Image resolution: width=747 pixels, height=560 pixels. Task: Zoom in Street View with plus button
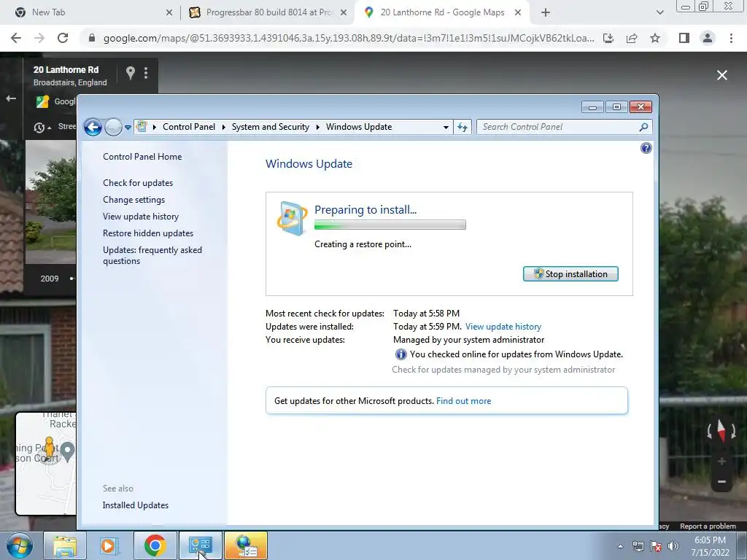(721, 461)
